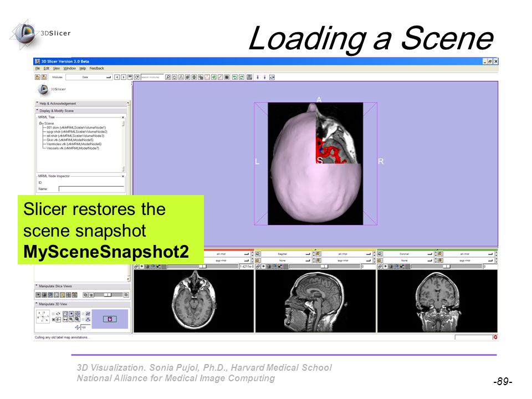Viewport: 532px width, 399px height.
Task: Click the 3D axis orientation widget
Action: 43,316
